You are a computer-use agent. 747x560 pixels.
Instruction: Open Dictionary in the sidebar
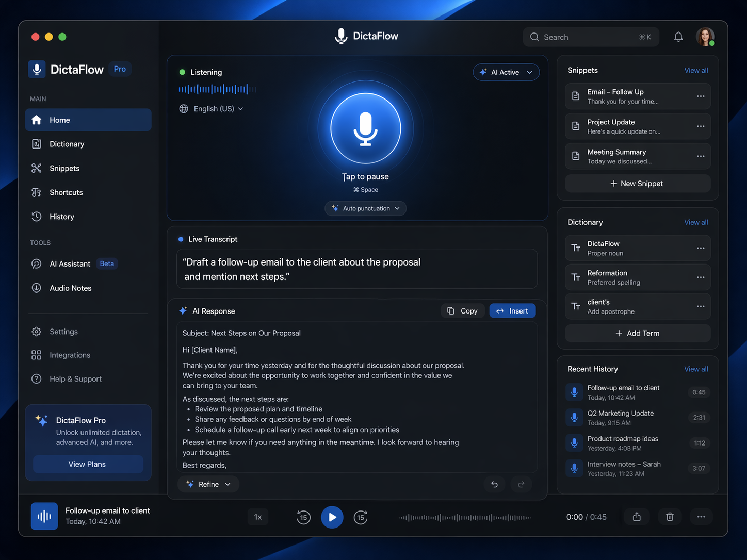(x=88, y=144)
